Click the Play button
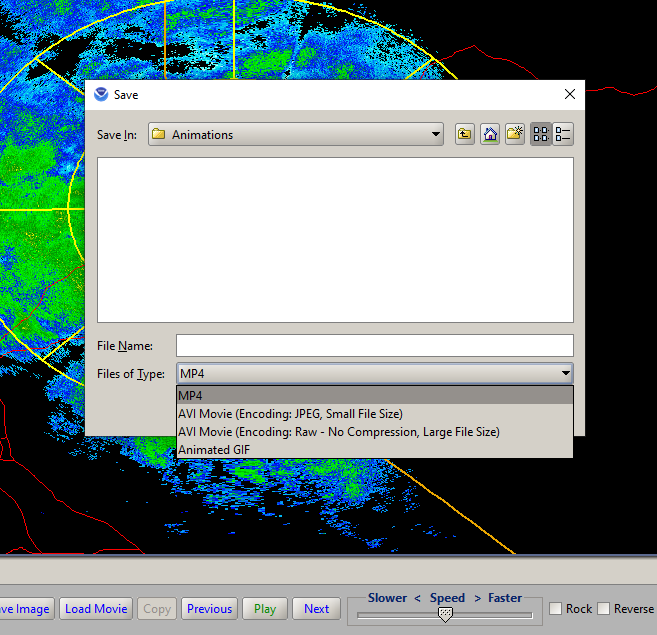 coord(264,609)
